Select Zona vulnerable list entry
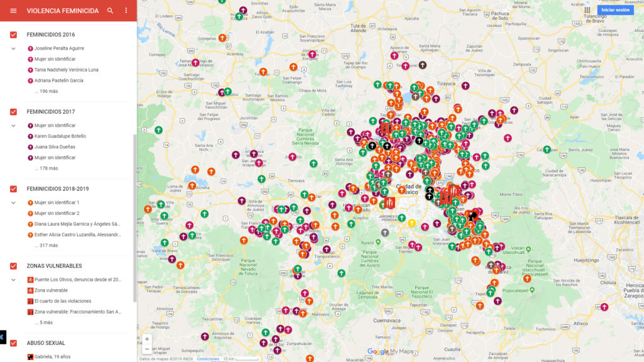This screenshot has width=644, height=362. pos(51,290)
